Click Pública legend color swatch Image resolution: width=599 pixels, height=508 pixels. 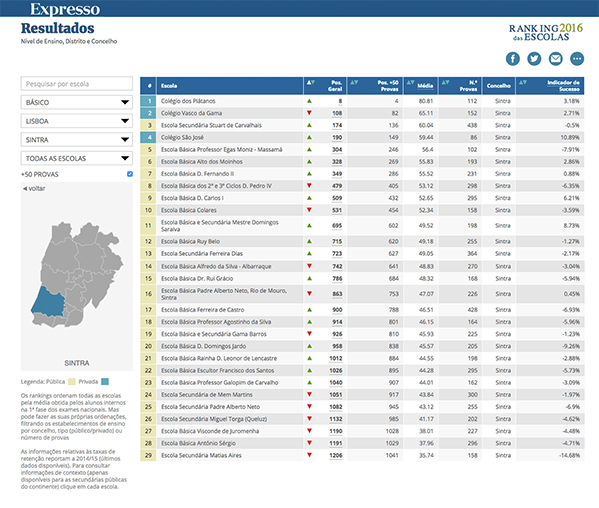[71, 382]
